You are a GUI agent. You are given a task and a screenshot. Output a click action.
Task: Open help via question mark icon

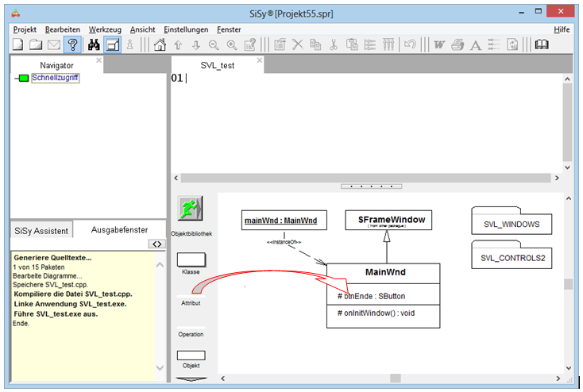click(72, 45)
